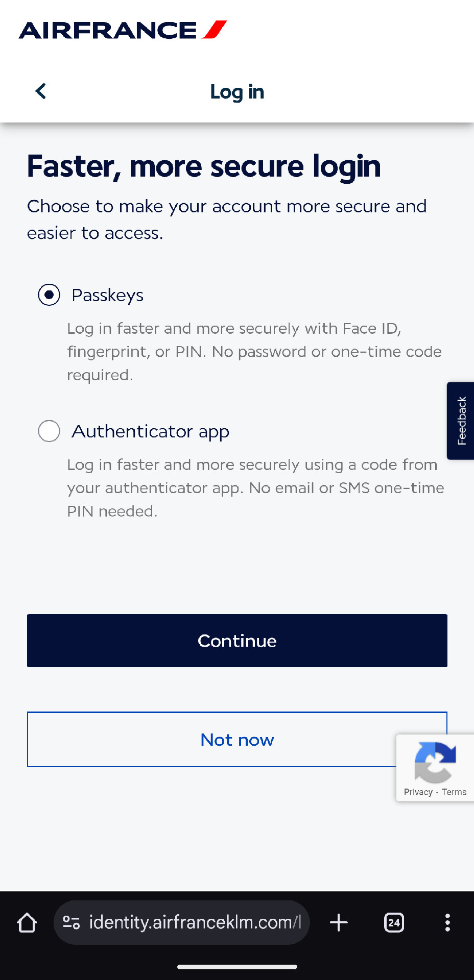Tap the Passkeys option label
This screenshot has height=980, width=474.
point(107,296)
